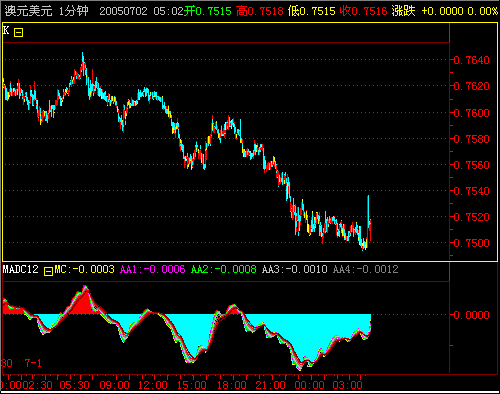Click the 18:00 time axis label

click(x=232, y=385)
